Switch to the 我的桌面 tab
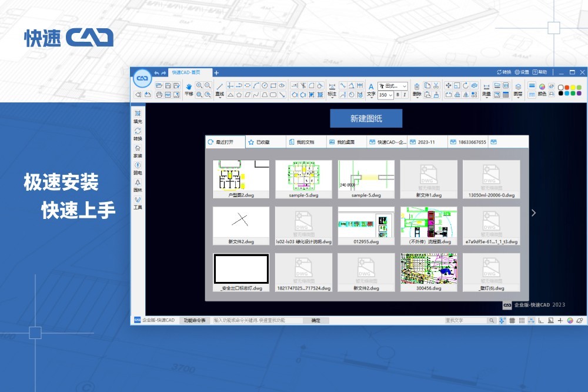 pyautogui.click(x=346, y=142)
